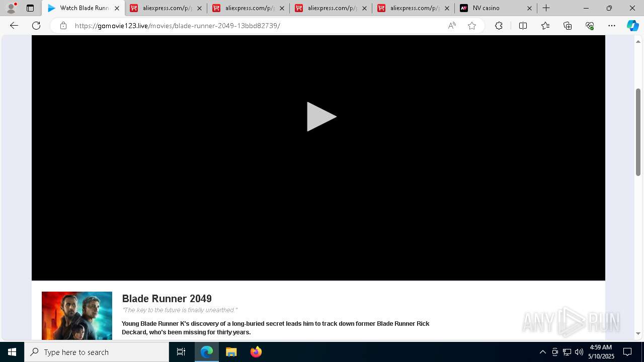
Task: Open File Explorer from taskbar
Action: pos(231,352)
